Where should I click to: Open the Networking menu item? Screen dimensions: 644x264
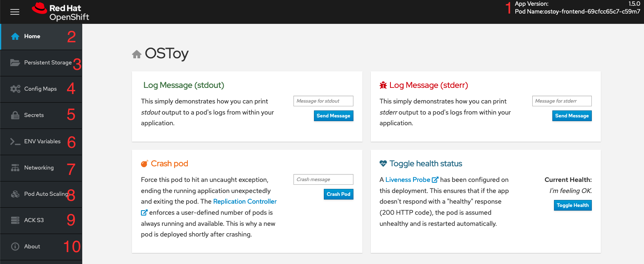pyautogui.click(x=39, y=168)
